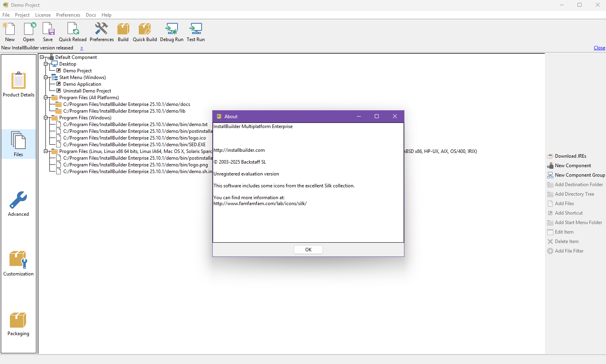Click Add File Filter in the right panel

click(565, 251)
